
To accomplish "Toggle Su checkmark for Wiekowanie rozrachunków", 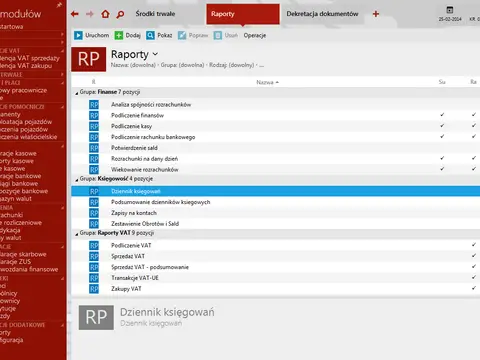I will click(x=442, y=169).
